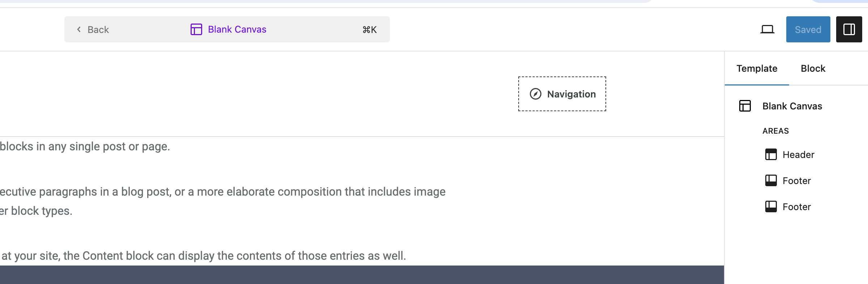The image size is (868, 284).
Task: Click the Navigation compass icon
Action: (x=535, y=94)
